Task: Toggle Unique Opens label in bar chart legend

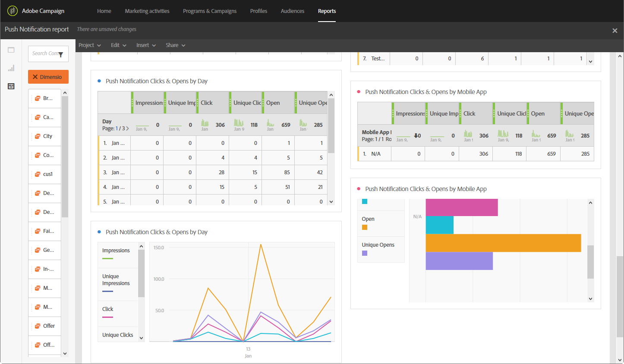Action: point(378,245)
